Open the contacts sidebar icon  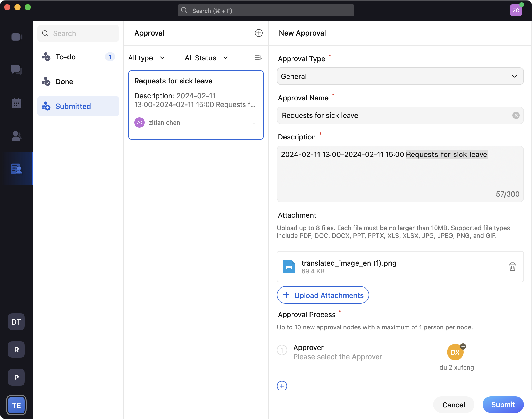(17, 136)
